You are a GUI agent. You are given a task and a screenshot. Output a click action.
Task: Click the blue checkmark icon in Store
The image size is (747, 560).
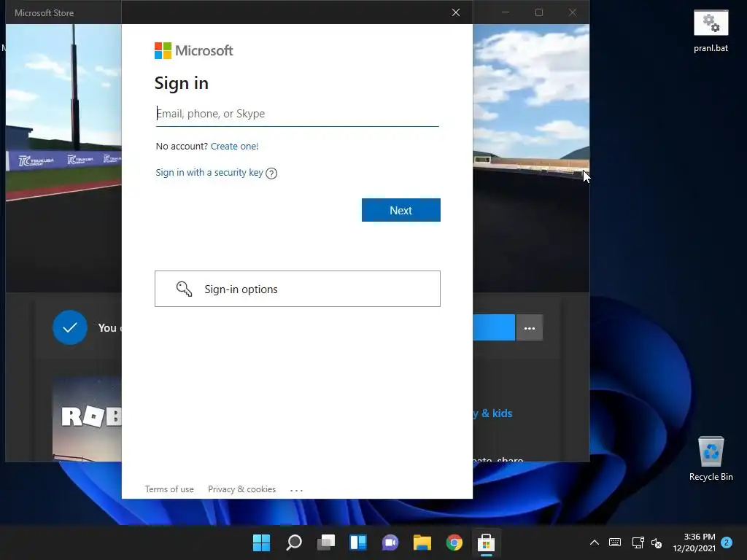pyautogui.click(x=70, y=327)
